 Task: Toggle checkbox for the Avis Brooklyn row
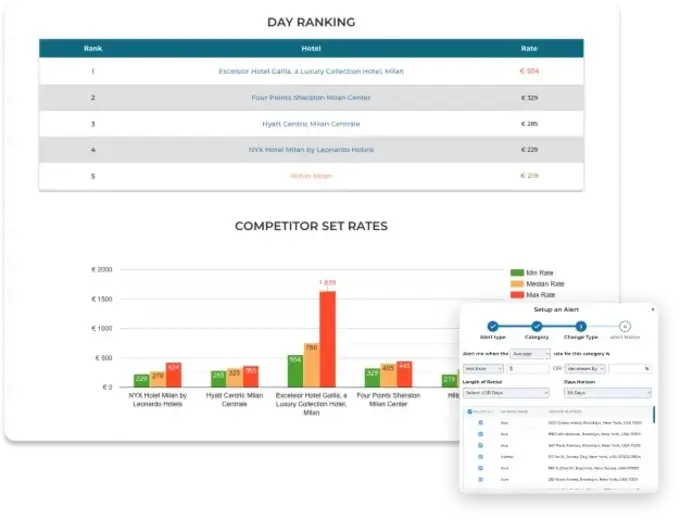click(x=481, y=479)
